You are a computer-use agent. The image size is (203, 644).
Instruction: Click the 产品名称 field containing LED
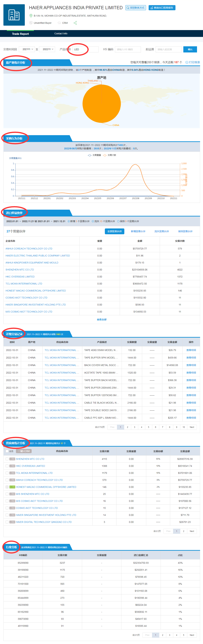tap(85, 49)
